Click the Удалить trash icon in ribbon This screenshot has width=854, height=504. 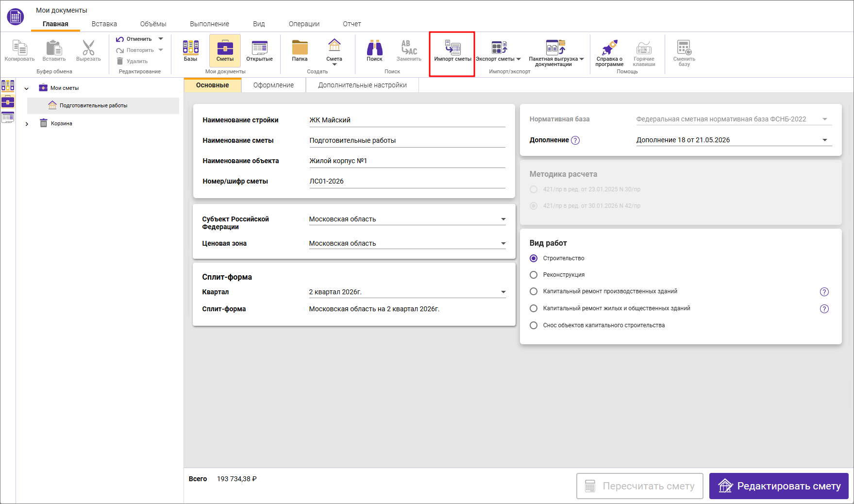pyautogui.click(x=120, y=61)
